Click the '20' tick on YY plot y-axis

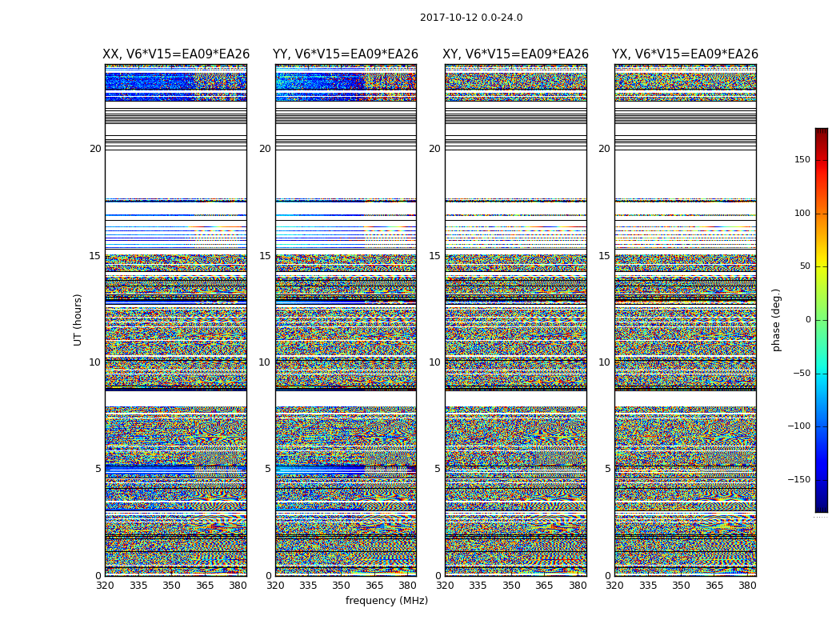coord(265,149)
